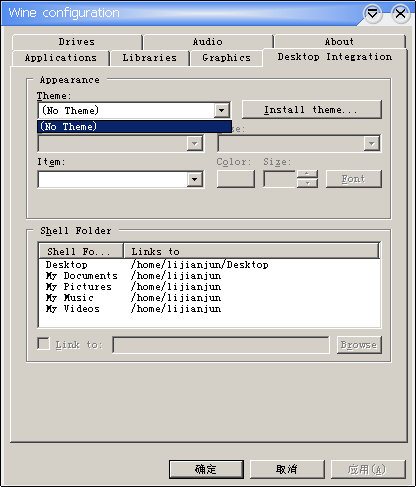Click inside the Item combo box field
The width and height of the screenshot is (416, 487).
(113, 180)
